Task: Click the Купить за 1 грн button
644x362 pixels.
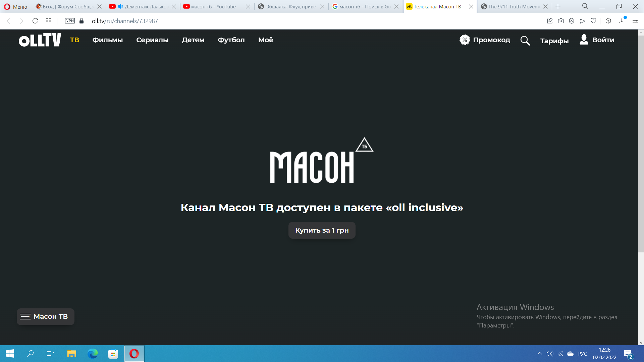Action: [x=322, y=230]
